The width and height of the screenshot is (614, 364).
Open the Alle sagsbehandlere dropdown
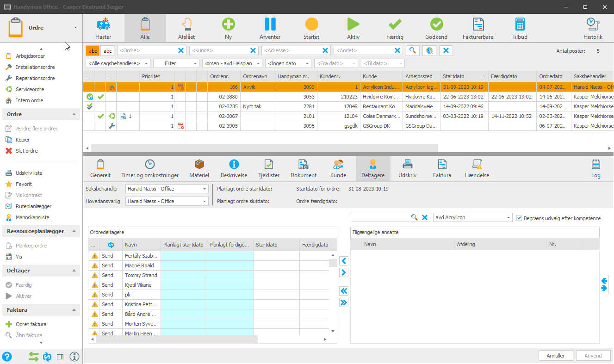pos(118,63)
